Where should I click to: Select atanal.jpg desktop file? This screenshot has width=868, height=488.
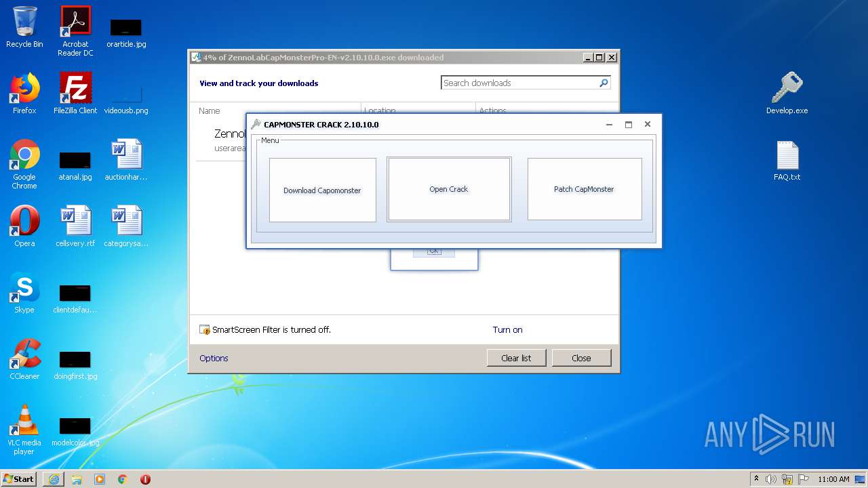75,165
